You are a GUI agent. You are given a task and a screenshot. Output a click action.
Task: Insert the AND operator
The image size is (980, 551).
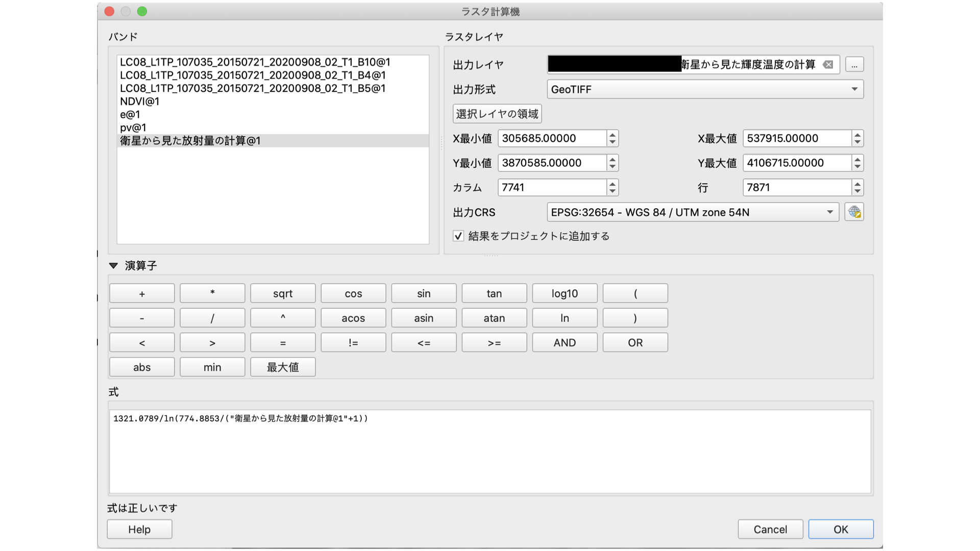pos(565,342)
